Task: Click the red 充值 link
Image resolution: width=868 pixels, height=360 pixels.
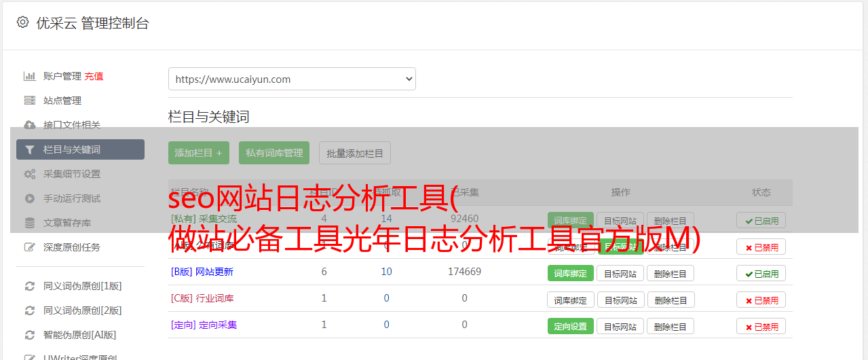Action: click(94, 76)
